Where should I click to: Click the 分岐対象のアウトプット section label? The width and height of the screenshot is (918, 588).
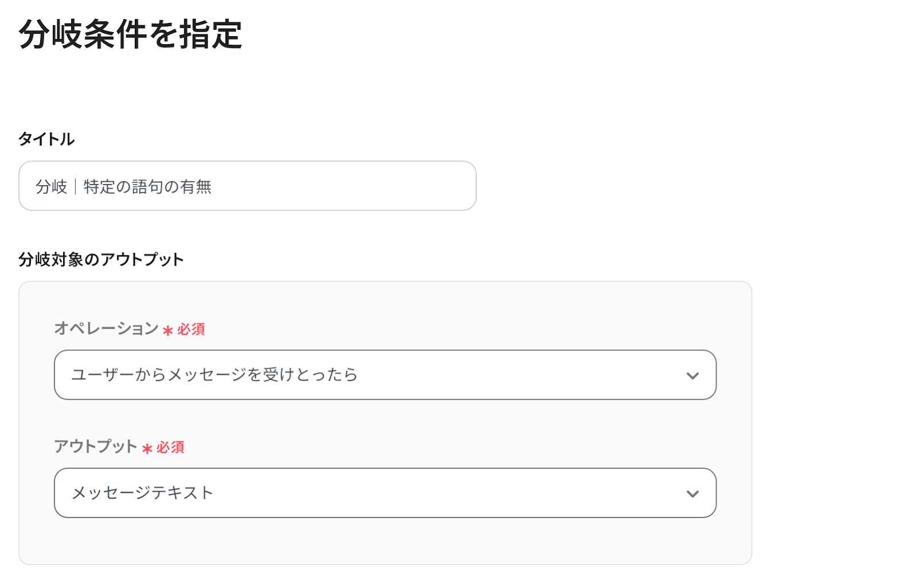coord(101,259)
